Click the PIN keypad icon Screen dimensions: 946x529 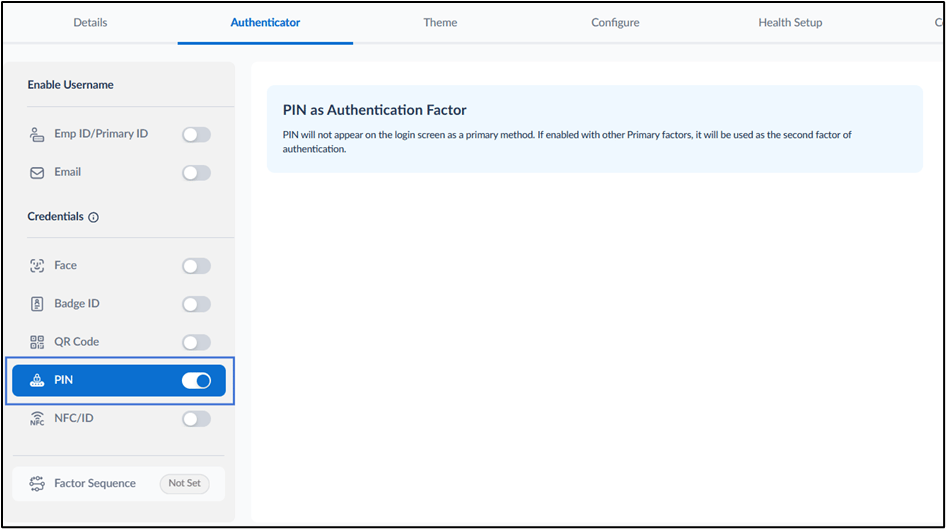click(x=37, y=380)
